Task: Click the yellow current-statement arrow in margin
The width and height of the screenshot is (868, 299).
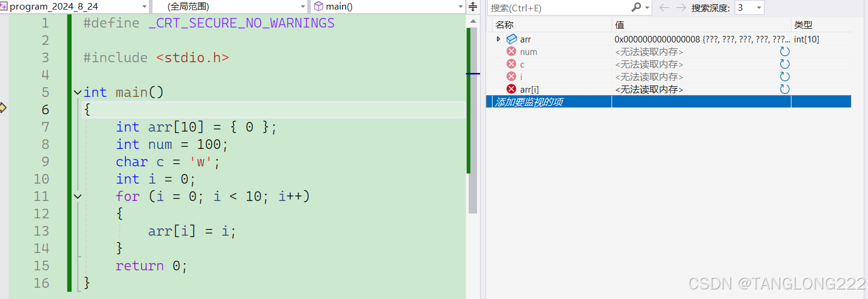Action: 3,108
